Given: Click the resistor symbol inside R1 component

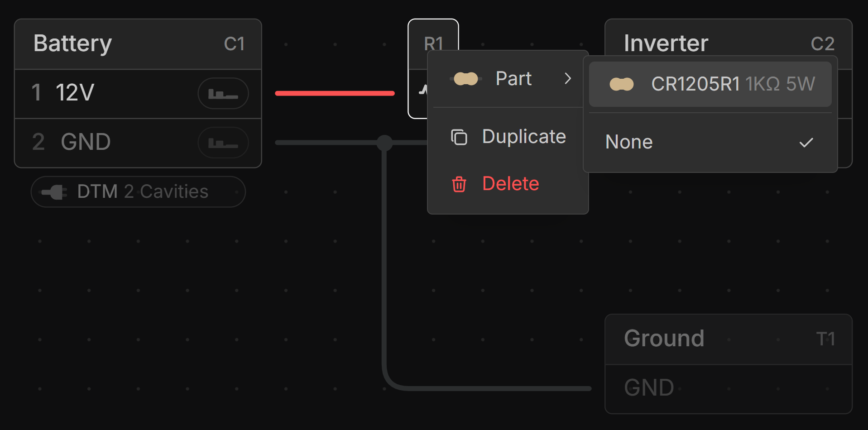Looking at the screenshot, I should coord(422,90).
